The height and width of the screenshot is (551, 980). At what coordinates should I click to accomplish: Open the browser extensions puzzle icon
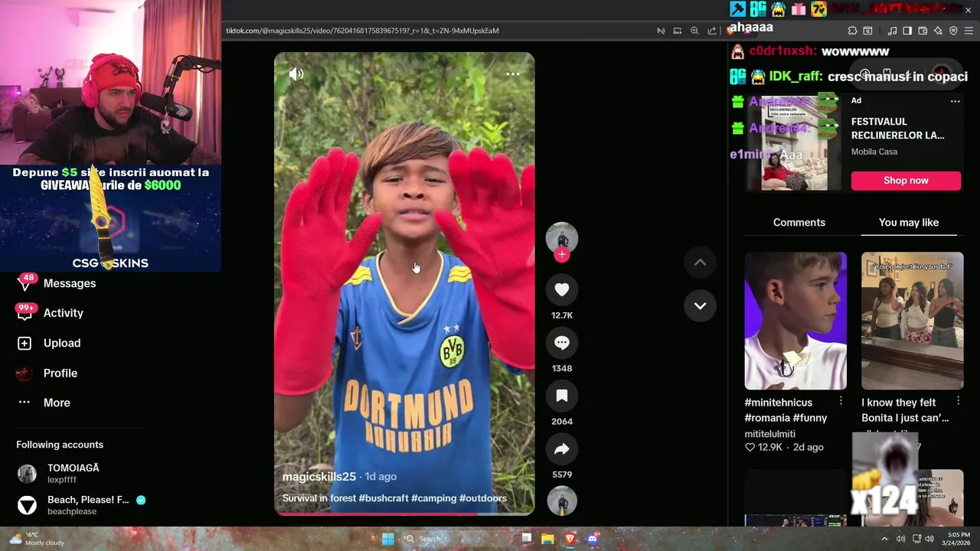pyautogui.click(x=852, y=31)
